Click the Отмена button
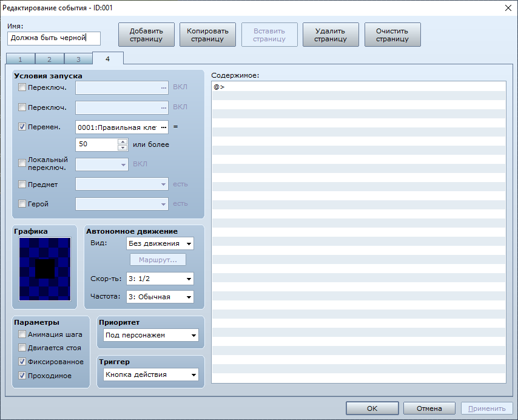 click(429, 408)
